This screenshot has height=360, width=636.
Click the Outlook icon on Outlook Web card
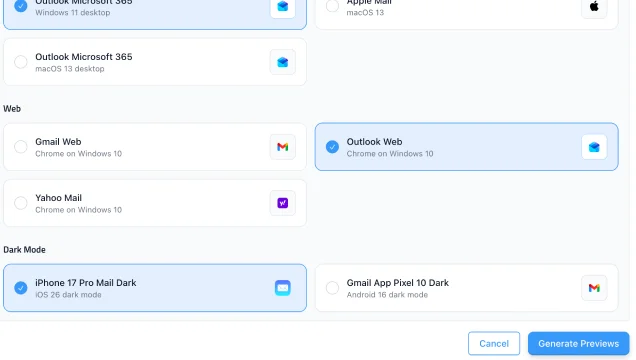coord(594,147)
